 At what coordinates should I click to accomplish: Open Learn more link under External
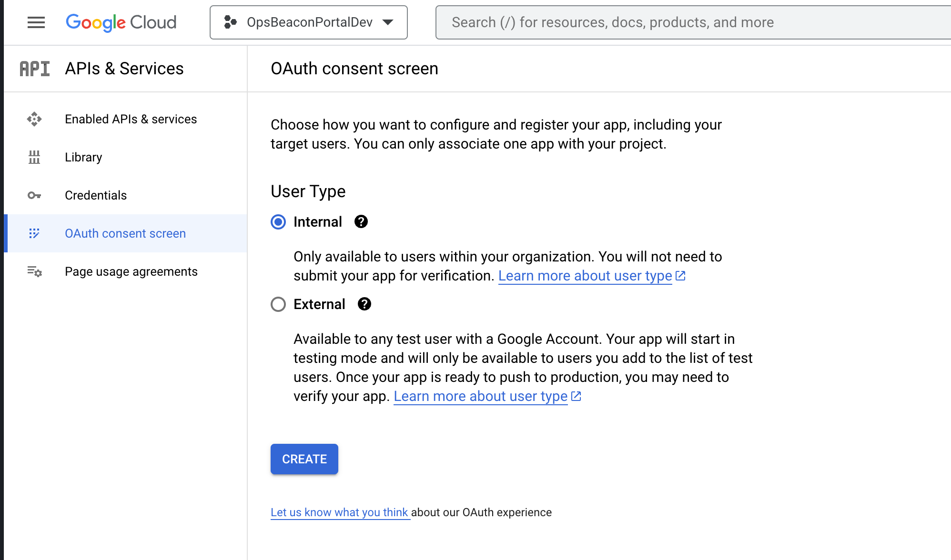click(480, 396)
